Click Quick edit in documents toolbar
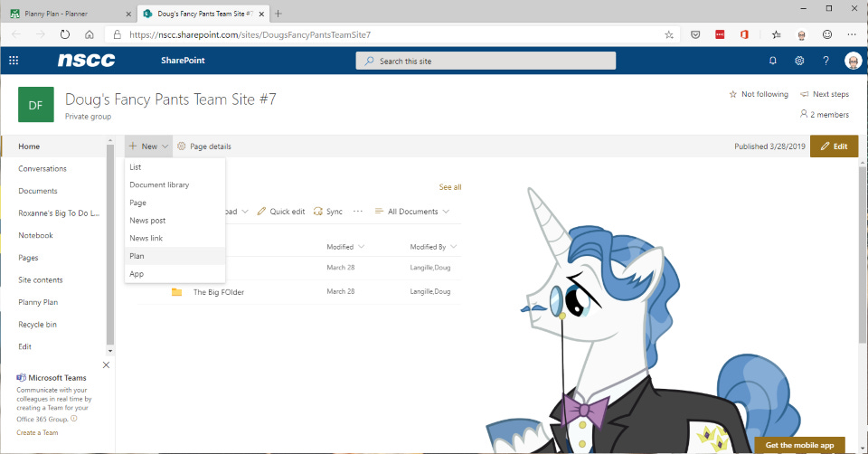Viewport: 868px width, 454px height. point(281,212)
